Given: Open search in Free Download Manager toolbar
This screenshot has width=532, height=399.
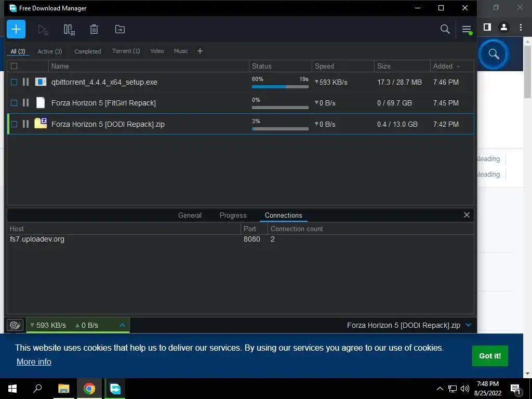Looking at the screenshot, I should tap(445, 29).
